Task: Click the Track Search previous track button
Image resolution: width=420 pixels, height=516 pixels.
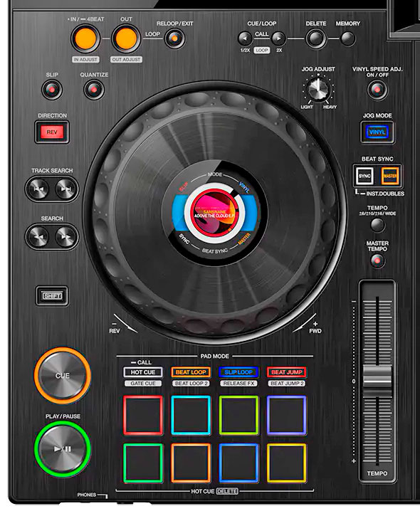Action: [39, 189]
